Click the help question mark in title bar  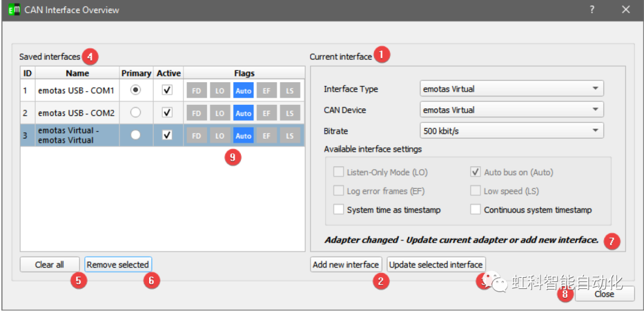(592, 10)
